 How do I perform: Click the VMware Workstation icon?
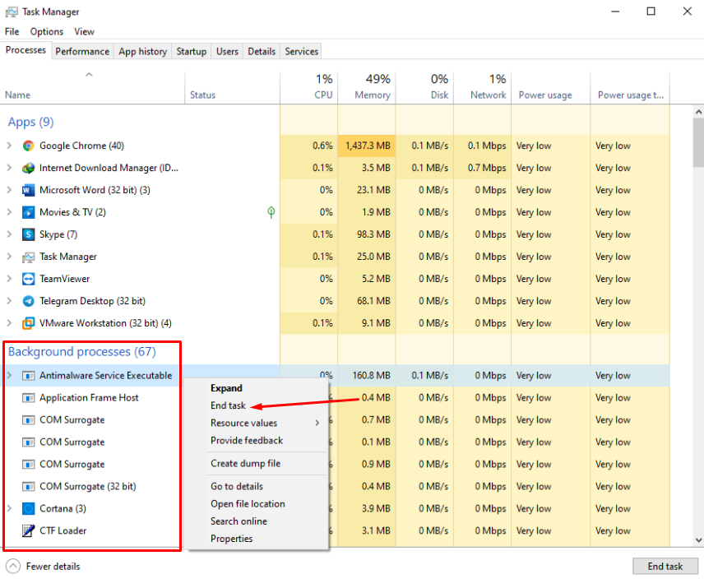(x=29, y=323)
